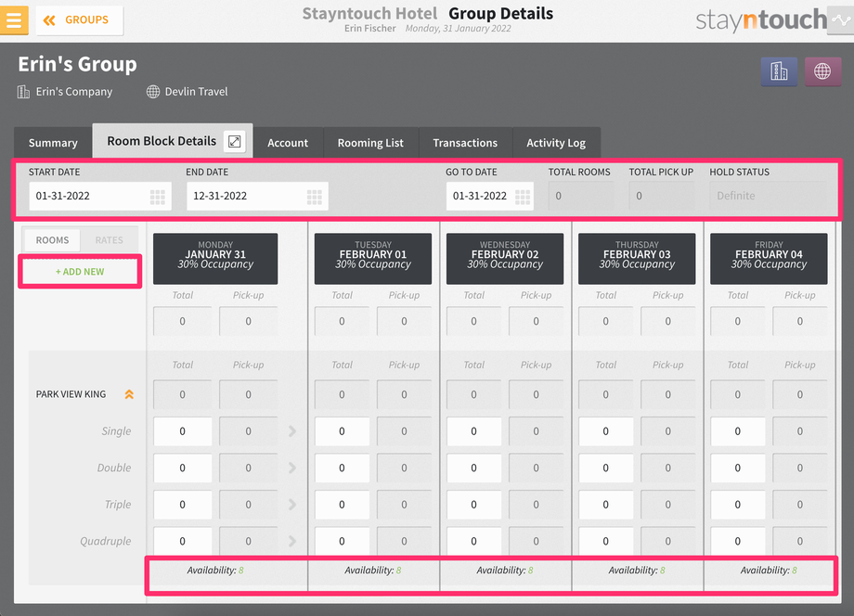Click the Quadruple occupancy row label
The width and height of the screenshot is (854, 616).
click(x=106, y=541)
